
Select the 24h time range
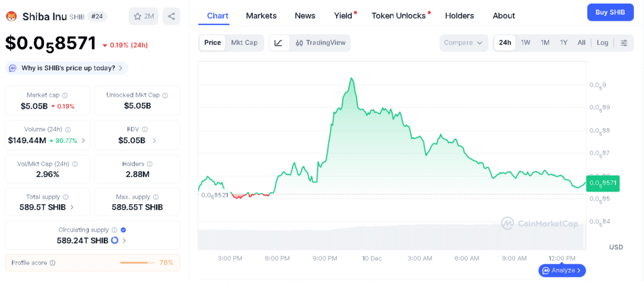[505, 43]
